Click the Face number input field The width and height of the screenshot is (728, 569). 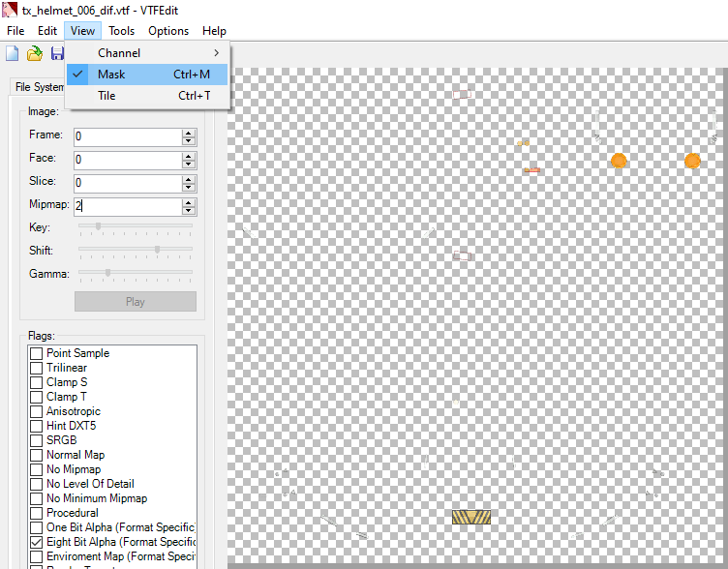tap(128, 160)
